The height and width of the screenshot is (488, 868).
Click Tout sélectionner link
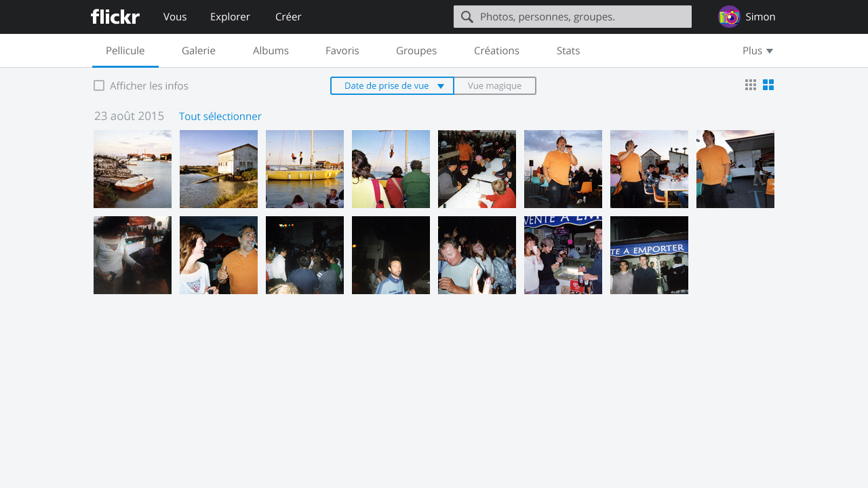220,117
